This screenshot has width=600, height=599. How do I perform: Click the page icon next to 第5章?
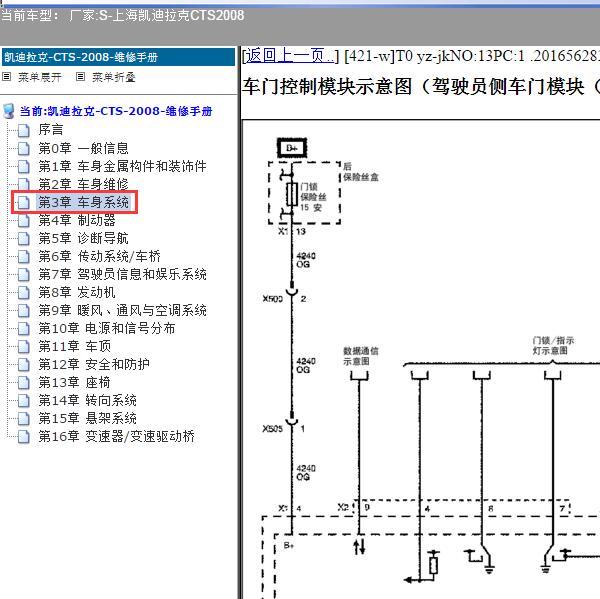[24, 238]
